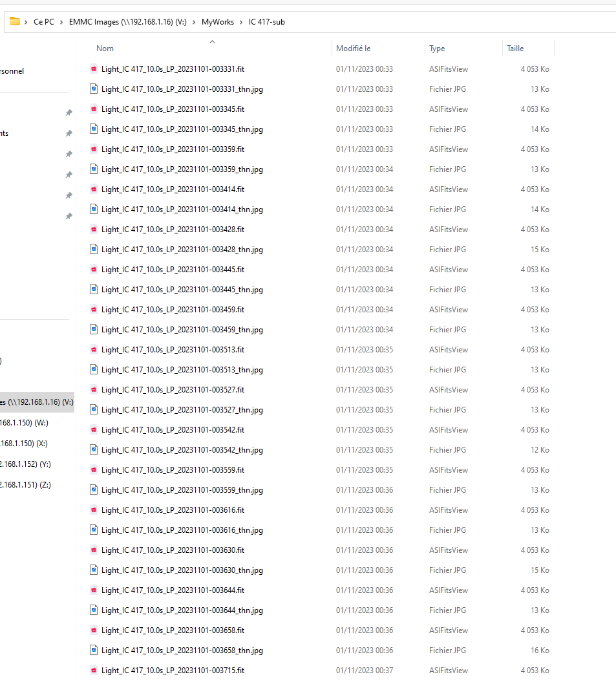Click FITS icon of 003345.fit file
This screenshot has width=616, height=688.
pos(94,109)
